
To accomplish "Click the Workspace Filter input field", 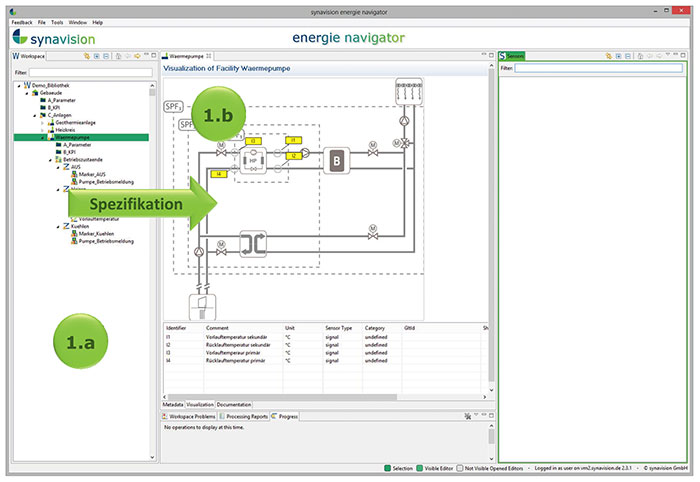I will (91, 72).
